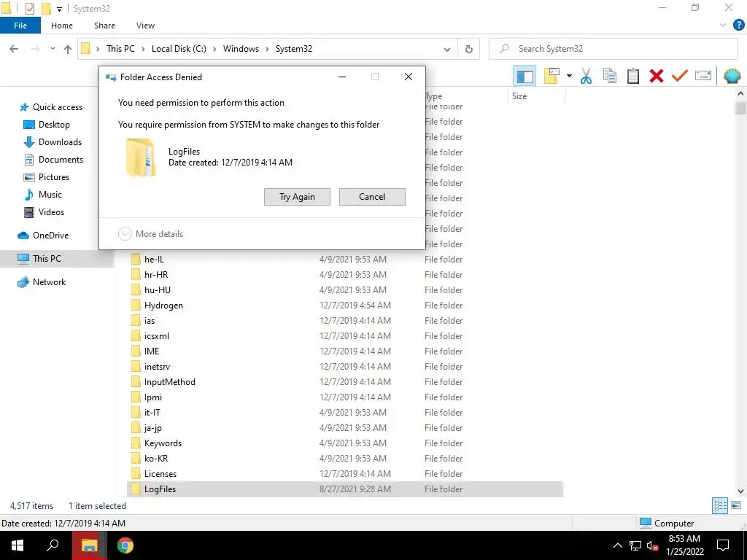Image resolution: width=747 pixels, height=560 pixels.
Task: Open the Windows Start menu
Action: [x=18, y=545]
